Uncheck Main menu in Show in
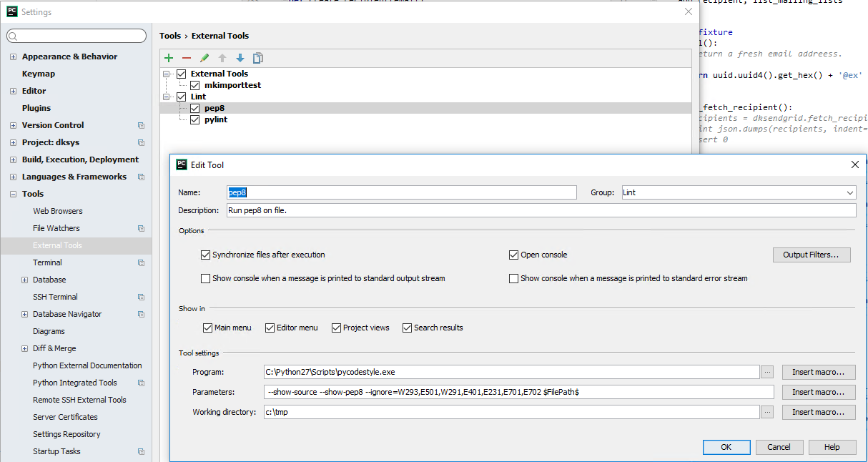Viewport: 868px width, 462px height. click(208, 328)
